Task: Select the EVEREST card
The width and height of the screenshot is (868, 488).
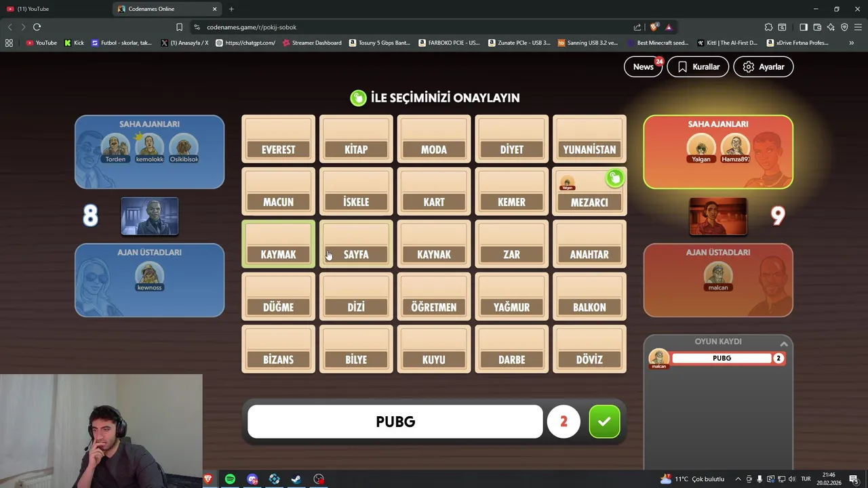Action: [279, 139]
